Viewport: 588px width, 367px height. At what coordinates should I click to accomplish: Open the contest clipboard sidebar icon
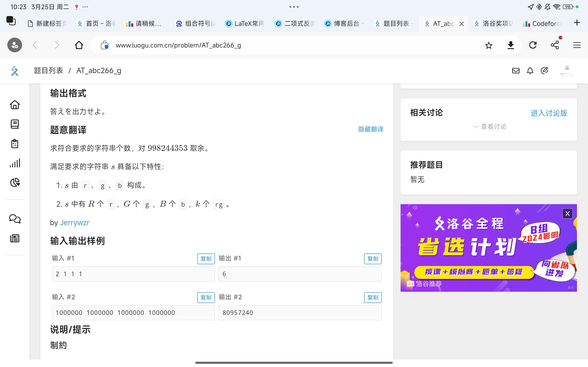[15, 144]
